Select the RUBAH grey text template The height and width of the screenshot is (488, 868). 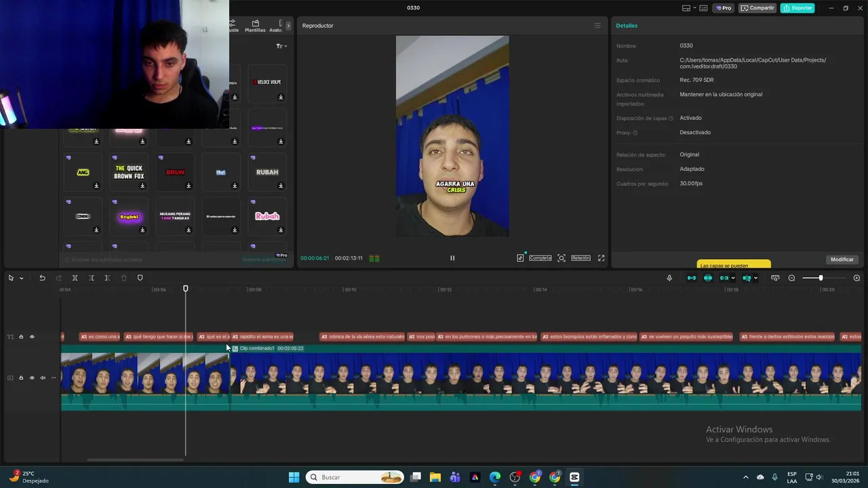pyautogui.click(x=267, y=172)
